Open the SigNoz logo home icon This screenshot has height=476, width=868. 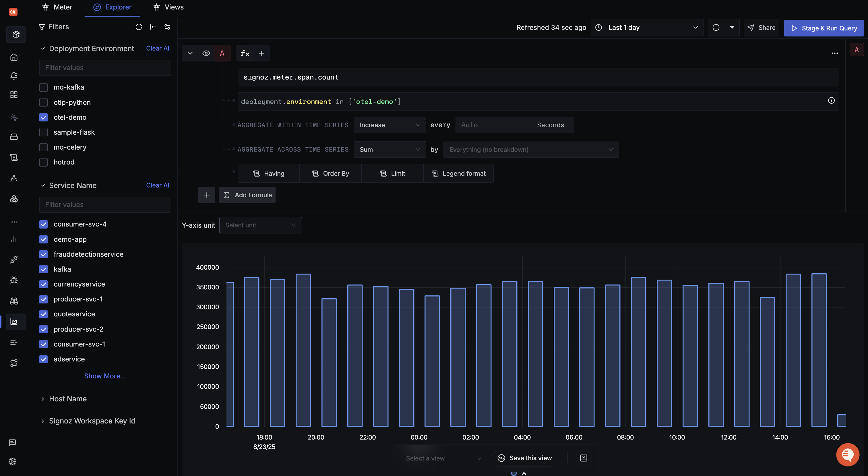coord(13,12)
